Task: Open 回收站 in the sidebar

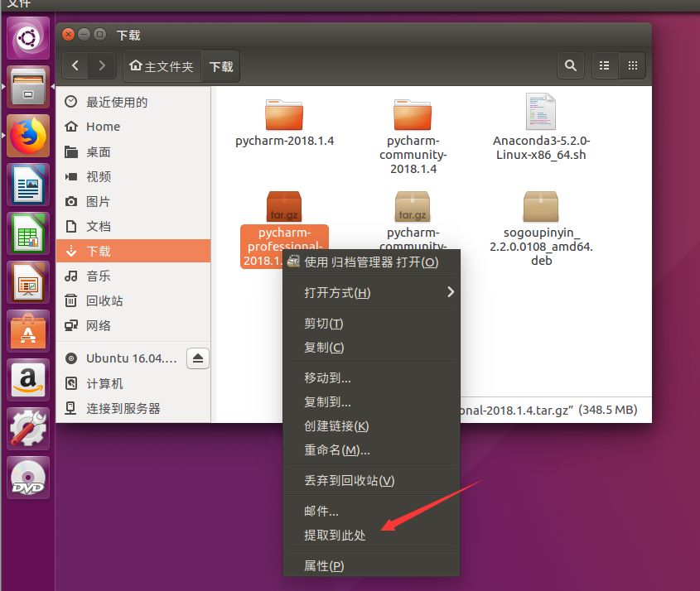Action: [x=133, y=301]
